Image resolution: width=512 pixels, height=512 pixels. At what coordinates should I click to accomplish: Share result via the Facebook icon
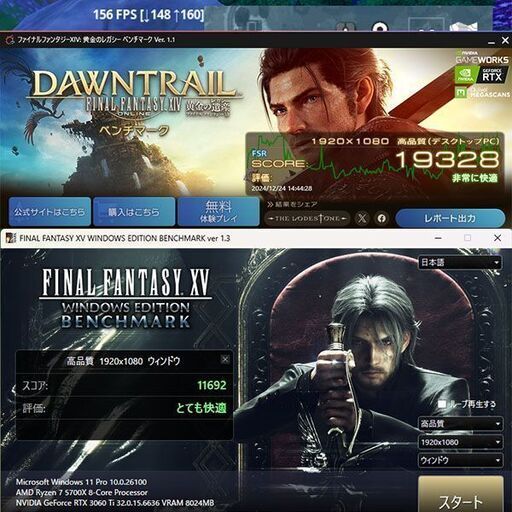point(382,218)
